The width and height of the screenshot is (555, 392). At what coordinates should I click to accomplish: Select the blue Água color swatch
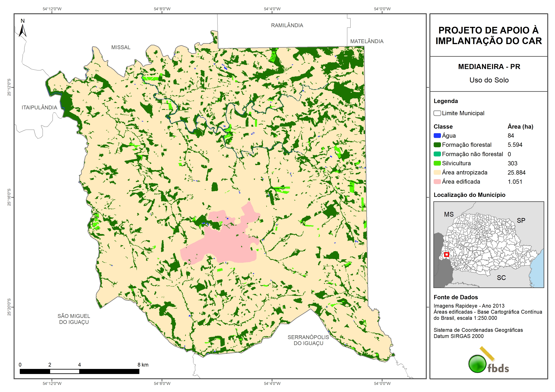[437, 136]
